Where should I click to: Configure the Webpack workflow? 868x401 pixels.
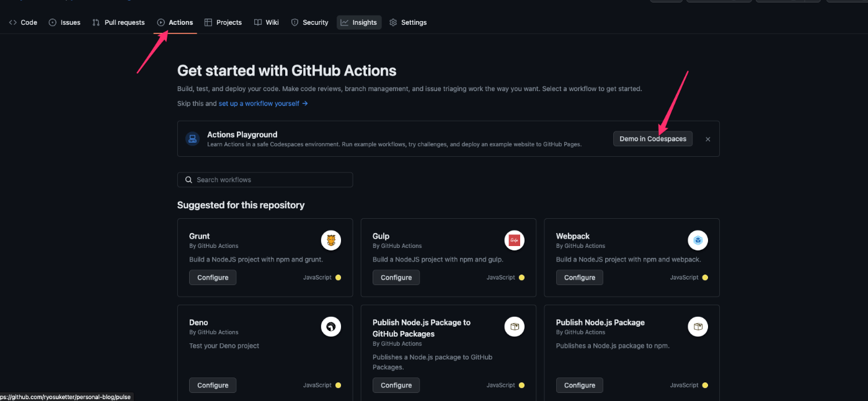tap(580, 278)
